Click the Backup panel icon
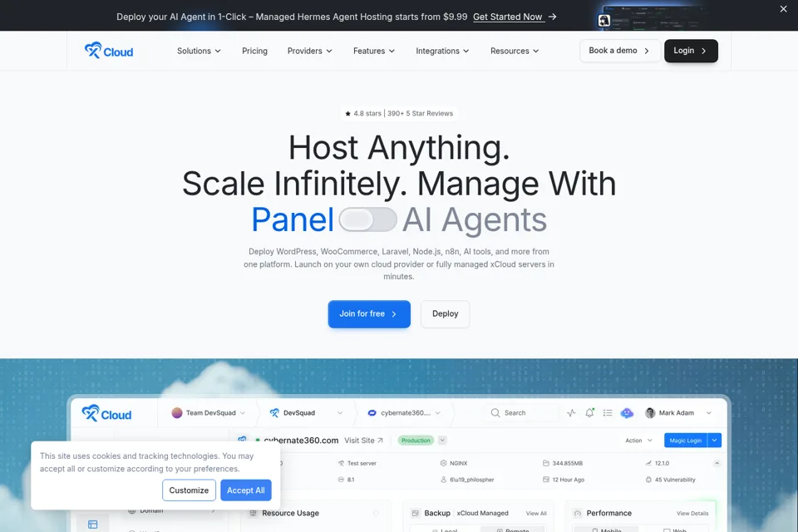 click(416, 513)
